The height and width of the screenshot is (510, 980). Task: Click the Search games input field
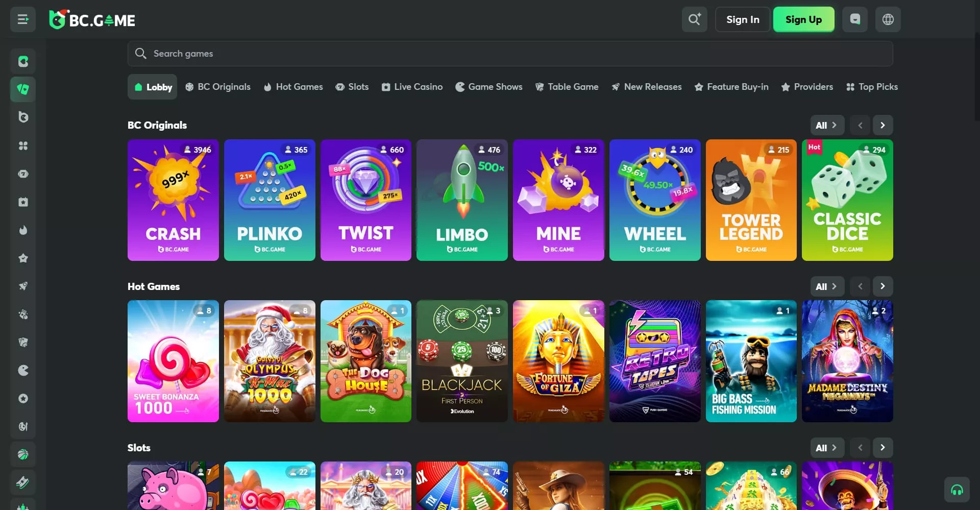click(510, 54)
